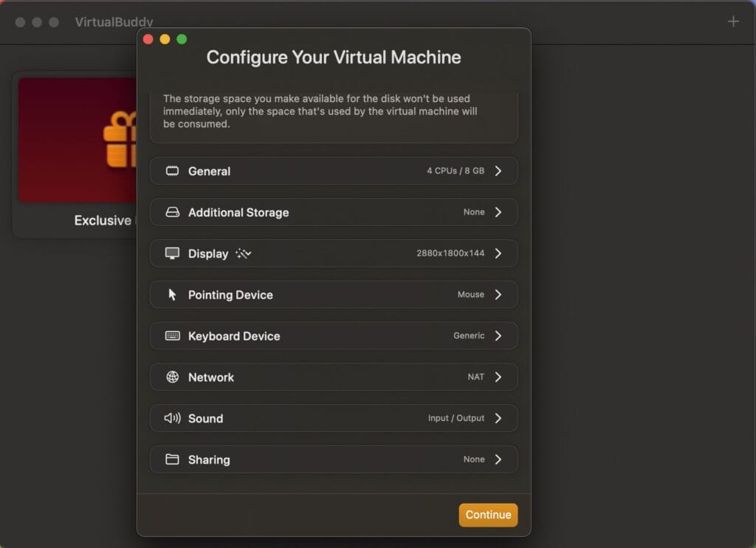Click the sparkle wand icon next to Display

244,253
